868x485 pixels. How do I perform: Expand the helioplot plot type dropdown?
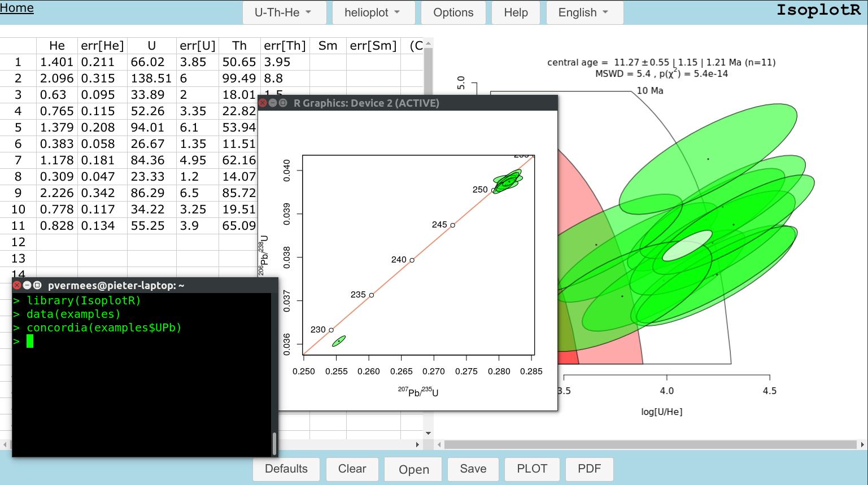tap(373, 12)
